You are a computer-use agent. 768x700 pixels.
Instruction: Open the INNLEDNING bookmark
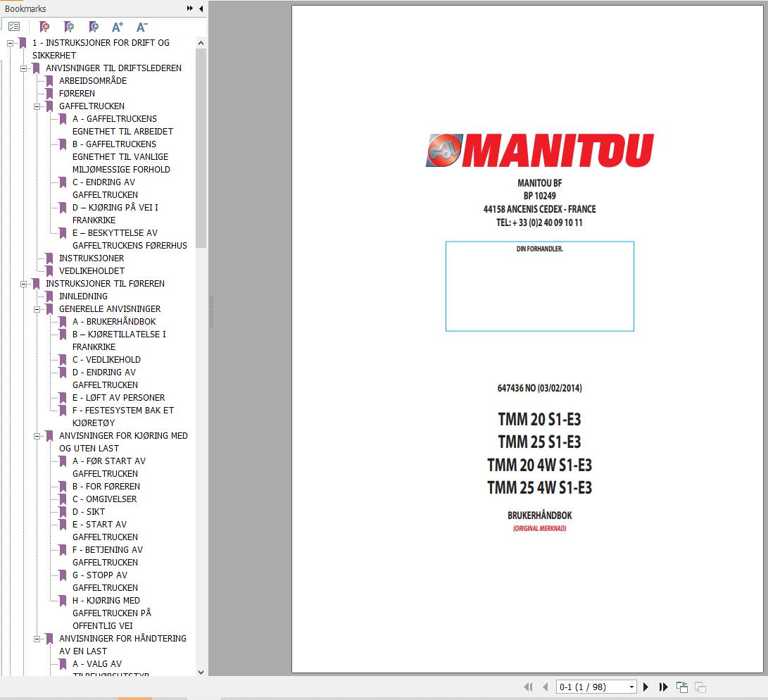point(83,296)
